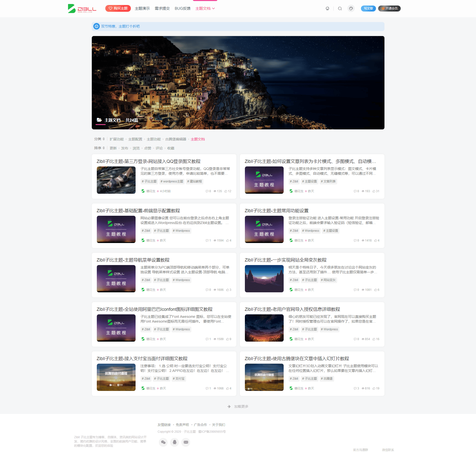This screenshot has width=476, height=461.
Task: Open the 主题演示 nav menu item
Action: [x=142, y=9]
